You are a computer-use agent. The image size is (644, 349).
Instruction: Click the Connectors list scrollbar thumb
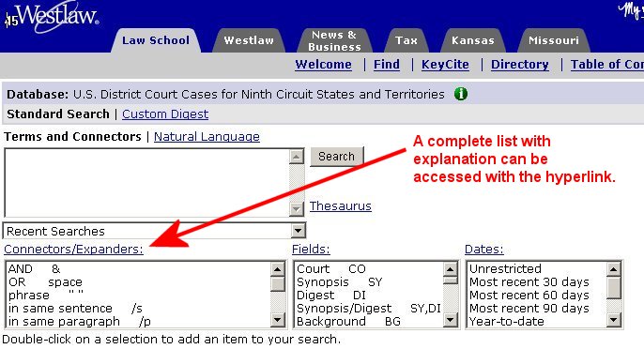click(278, 284)
